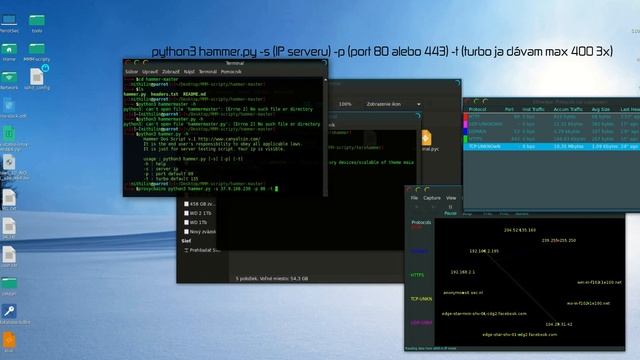Sort by the Inst Traffic column header

(x=533, y=109)
